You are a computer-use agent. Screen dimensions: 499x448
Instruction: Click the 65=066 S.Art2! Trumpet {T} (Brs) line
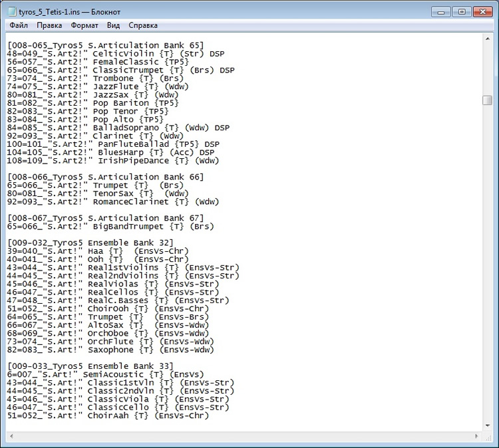(x=95, y=185)
